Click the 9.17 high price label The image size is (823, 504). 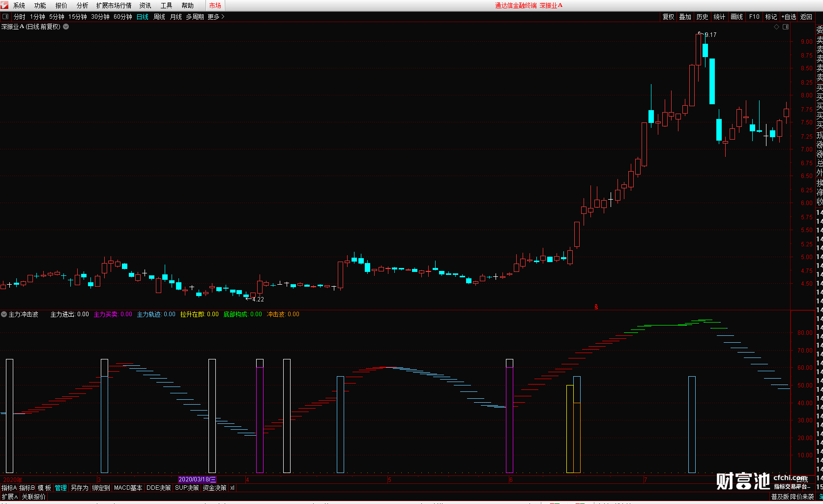click(x=711, y=35)
